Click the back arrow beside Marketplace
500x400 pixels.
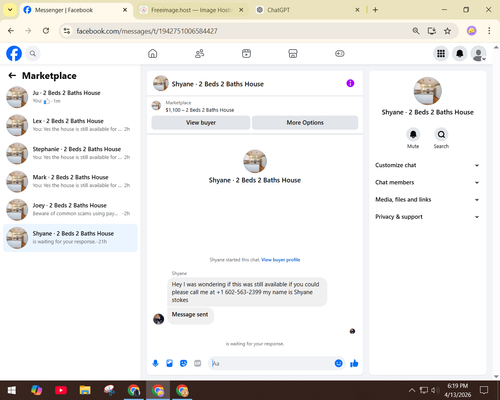pyautogui.click(x=12, y=76)
